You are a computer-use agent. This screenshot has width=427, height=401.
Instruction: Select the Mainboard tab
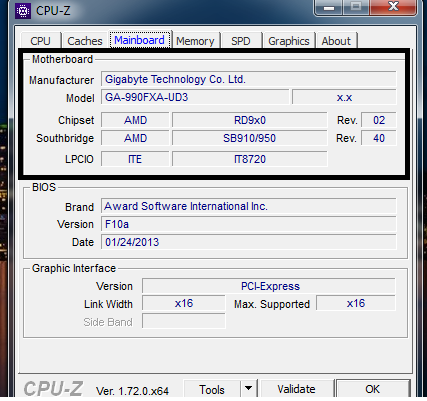(140, 40)
